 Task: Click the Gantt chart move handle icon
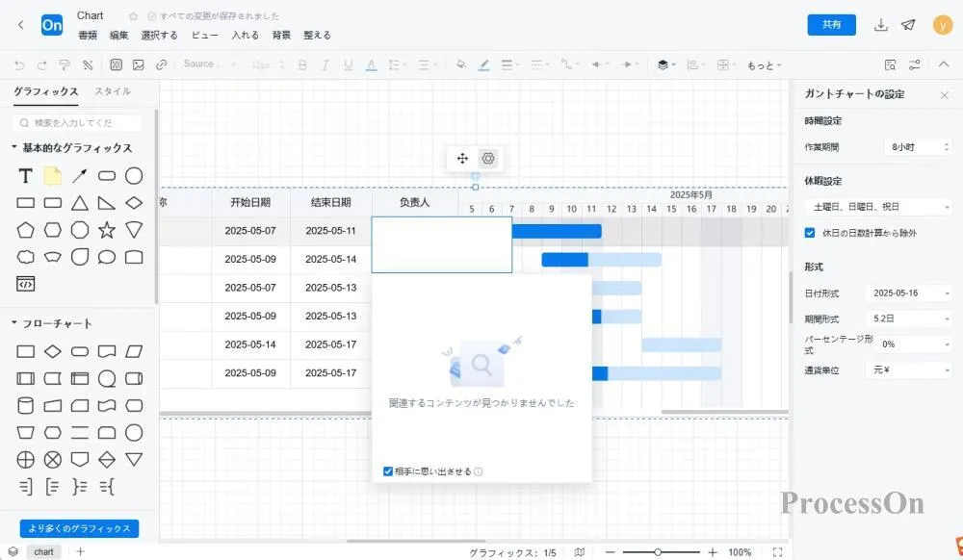tap(462, 158)
